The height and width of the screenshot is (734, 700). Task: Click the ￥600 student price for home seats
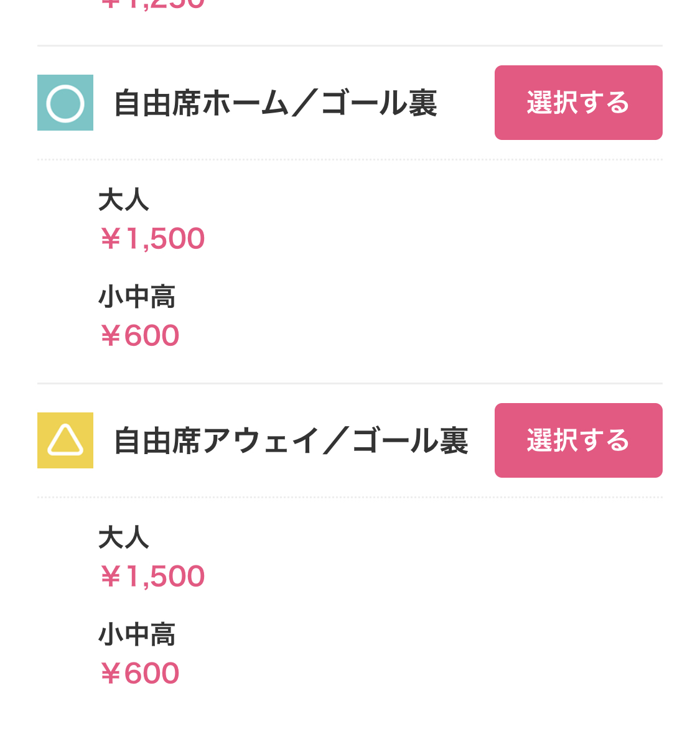tap(140, 336)
